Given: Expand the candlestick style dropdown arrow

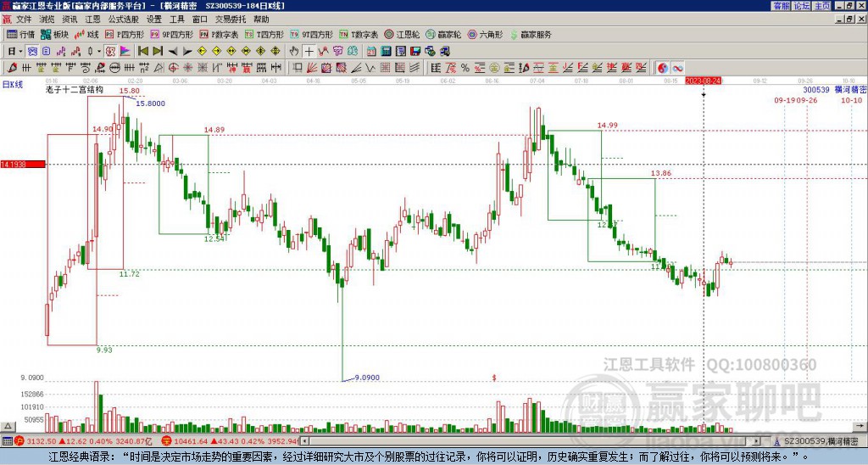Looking at the screenshot, I should point(99,52).
